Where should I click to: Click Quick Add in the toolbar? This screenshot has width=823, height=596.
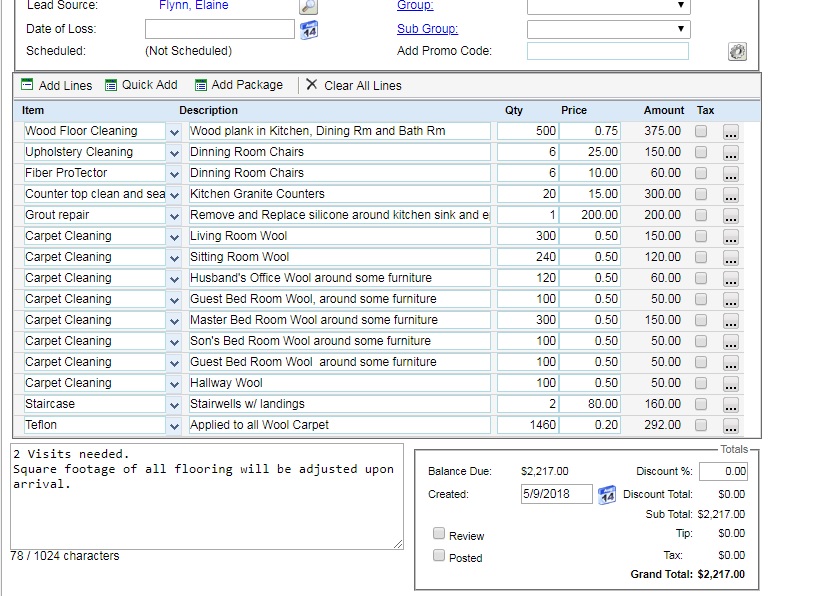[x=141, y=86]
